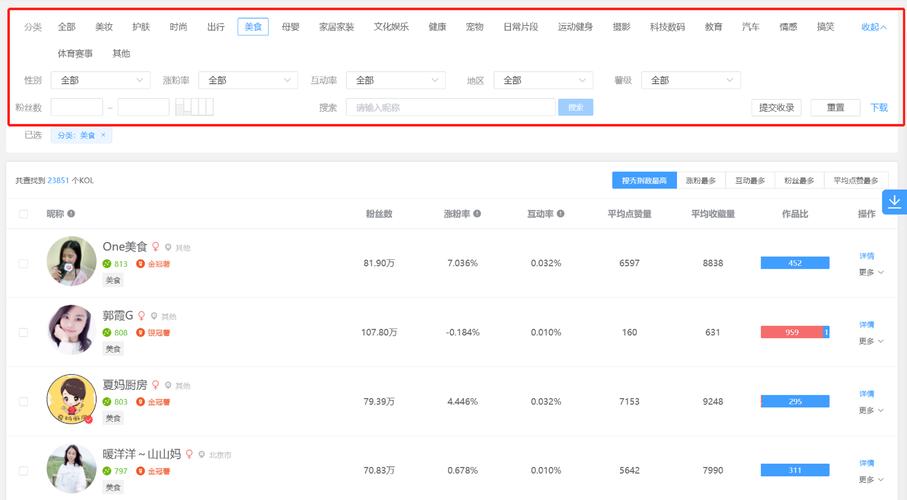Toggle the select-all checkbox in table header
Viewport: 907px width, 500px height.
(x=24, y=214)
